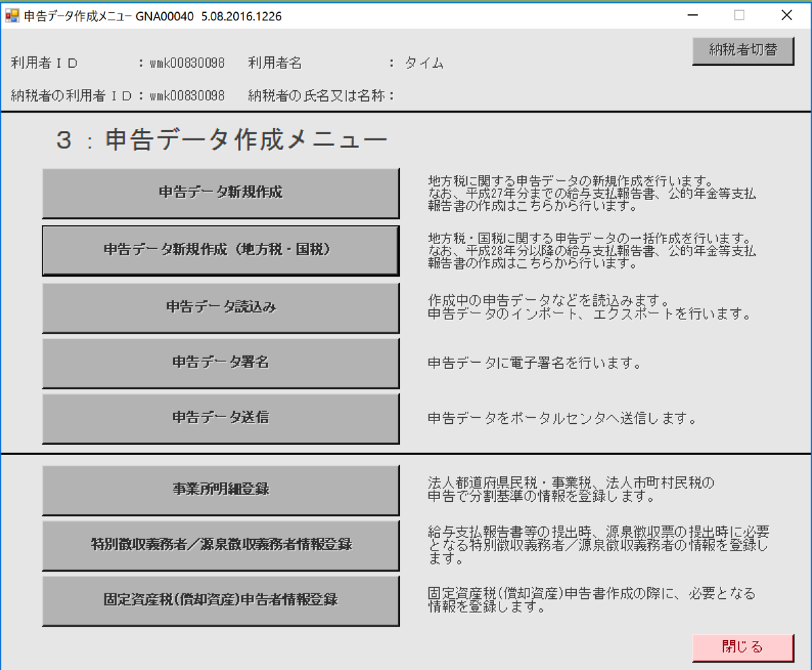This screenshot has height=670, width=812.
Task: Minimize the 申告データ作成メニュー window
Action: click(x=693, y=16)
